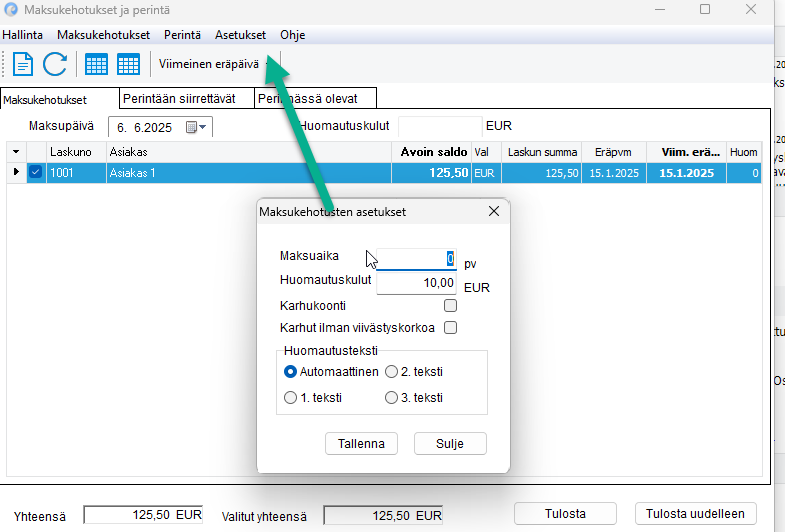Click the Maksupäivä date field
The image size is (785, 532).
[160, 127]
